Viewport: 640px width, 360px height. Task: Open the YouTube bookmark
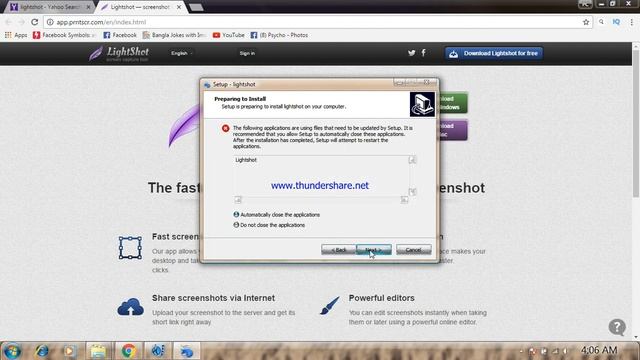(229, 35)
